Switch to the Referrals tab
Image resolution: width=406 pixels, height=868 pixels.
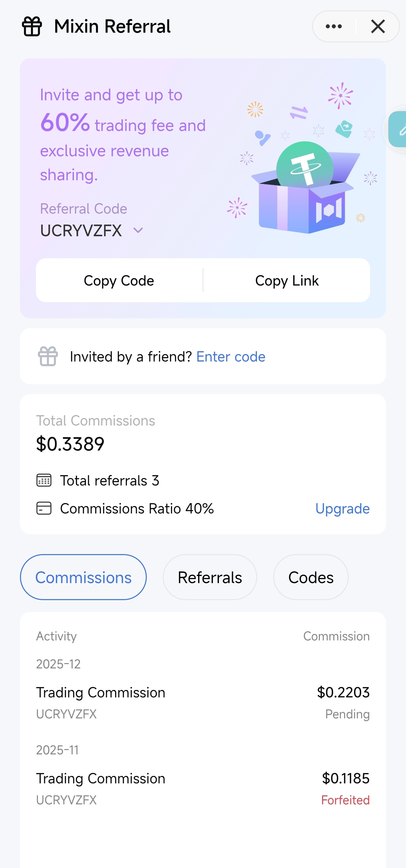tap(210, 577)
